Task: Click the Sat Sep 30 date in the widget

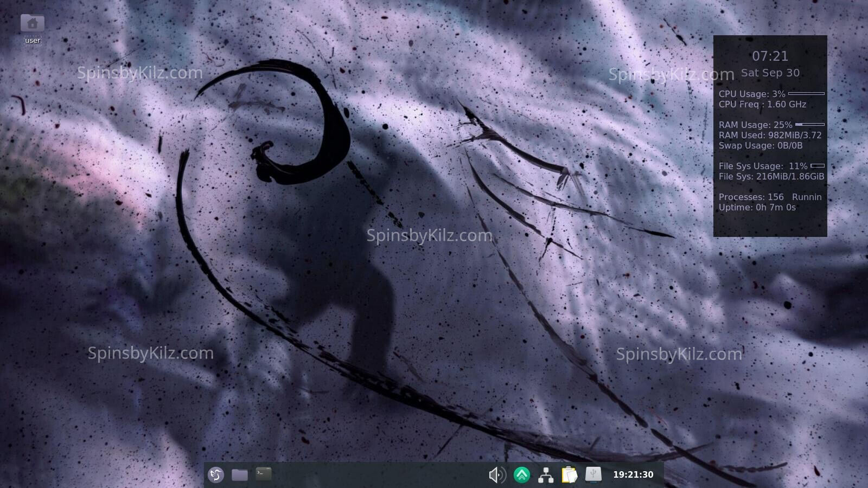Action: pyautogui.click(x=770, y=73)
